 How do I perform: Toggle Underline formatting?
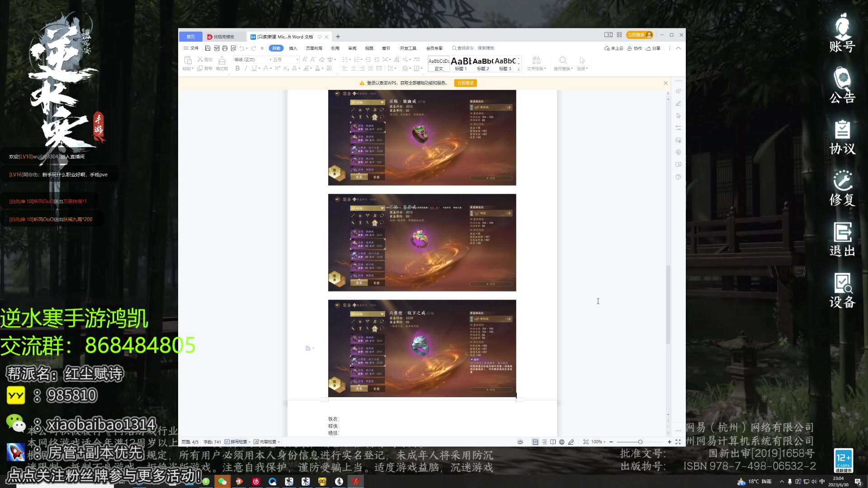point(254,68)
